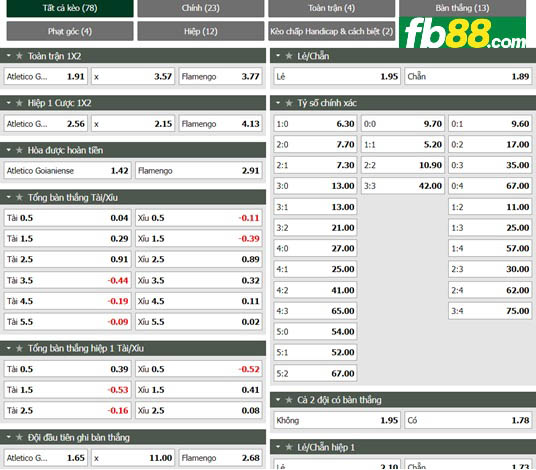The height and width of the screenshot is (470, 536).
Task: Bet Flamengo at 3.77 full-time
Action: point(220,76)
